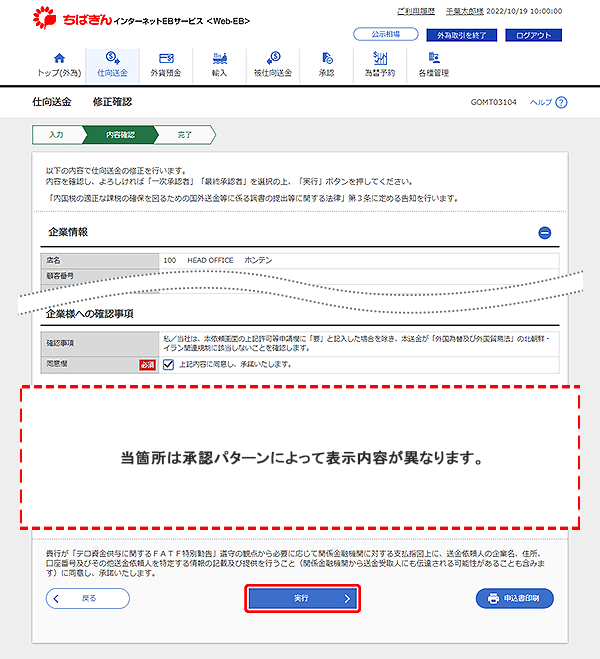Click the ログアウト button
The height and width of the screenshot is (659, 600).
[x=533, y=35]
